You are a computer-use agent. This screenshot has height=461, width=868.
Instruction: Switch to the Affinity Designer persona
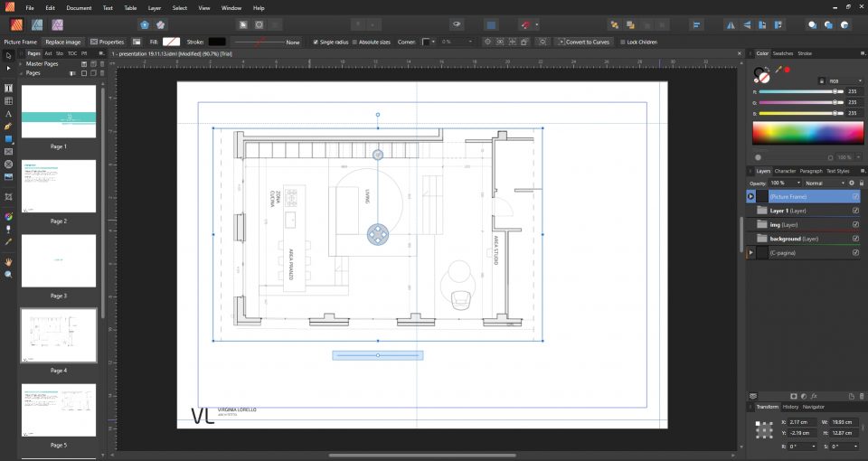(36, 24)
